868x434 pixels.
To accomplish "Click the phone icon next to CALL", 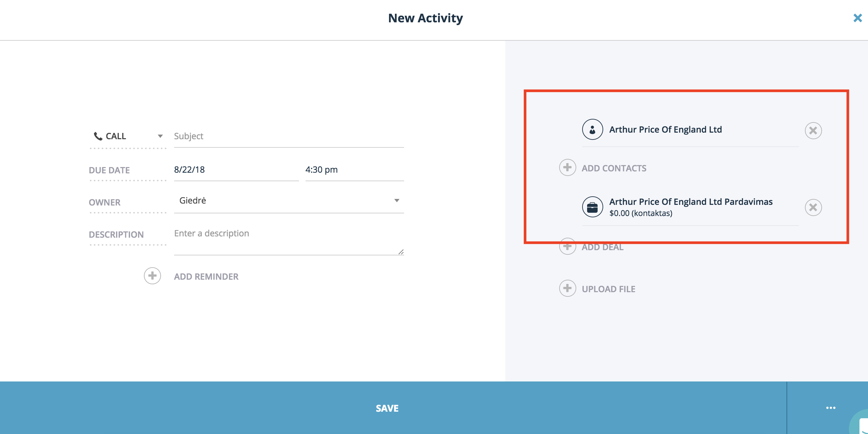I will (98, 136).
